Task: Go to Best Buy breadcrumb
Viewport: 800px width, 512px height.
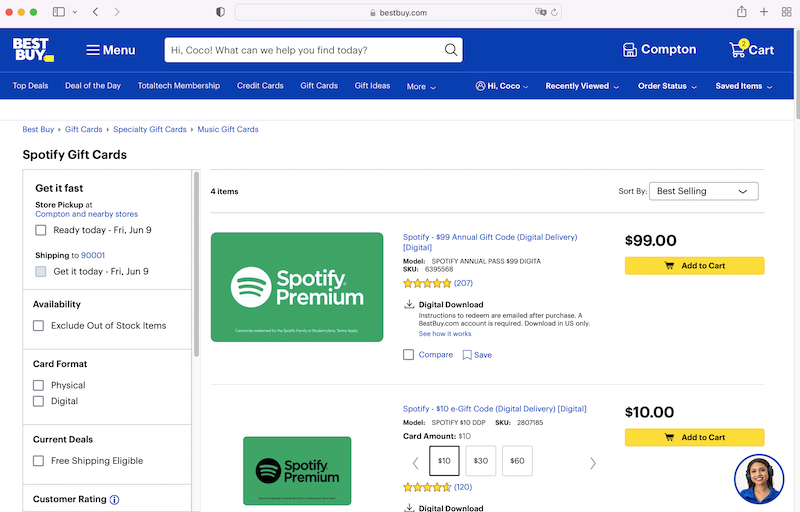Action: tap(38, 130)
